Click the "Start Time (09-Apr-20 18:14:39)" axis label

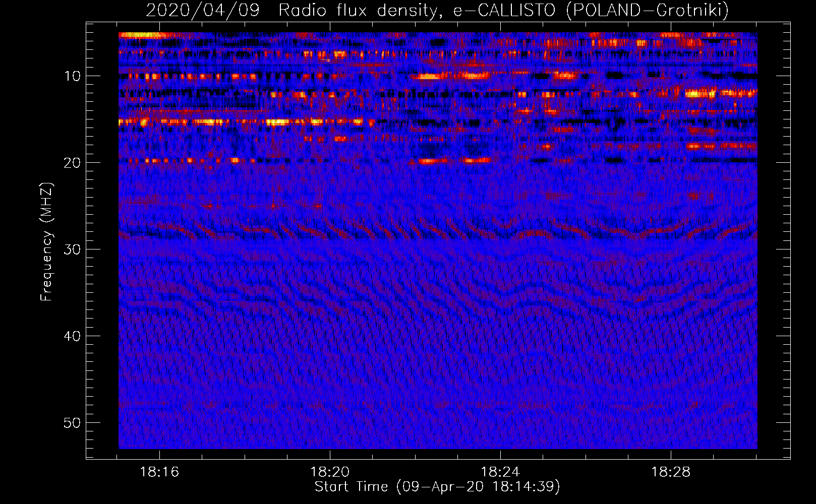pos(437,487)
